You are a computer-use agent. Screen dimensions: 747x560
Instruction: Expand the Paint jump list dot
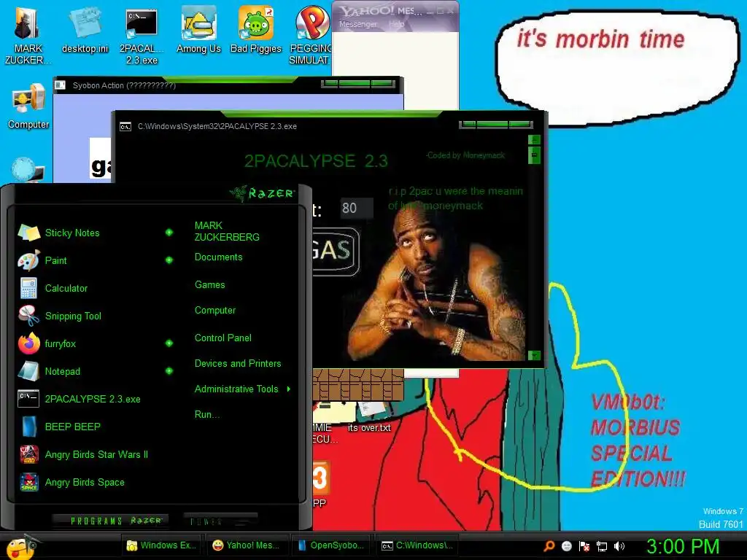click(169, 260)
